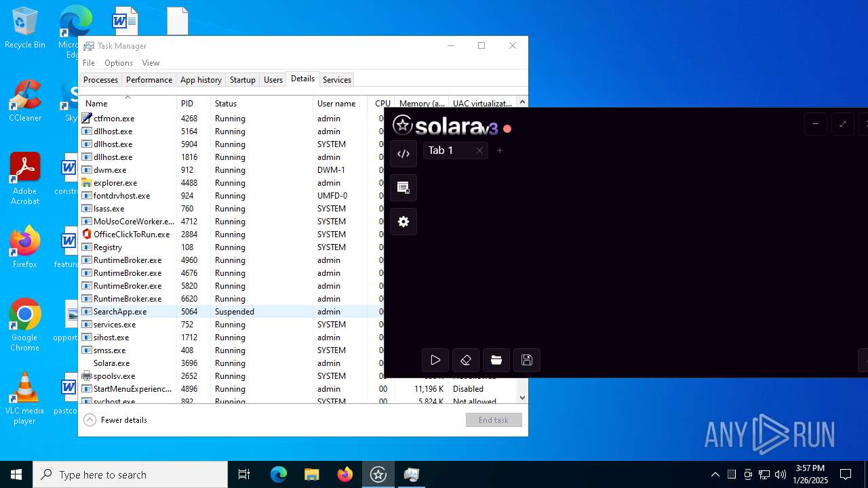Minimize the Solara window
The height and width of the screenshot is (488, 868).
(x=816, y=124)
